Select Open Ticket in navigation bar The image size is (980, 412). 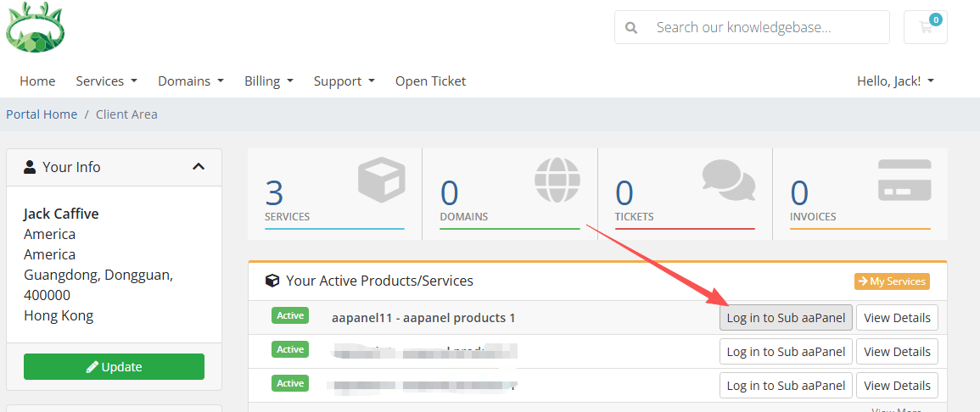(430, 81)
